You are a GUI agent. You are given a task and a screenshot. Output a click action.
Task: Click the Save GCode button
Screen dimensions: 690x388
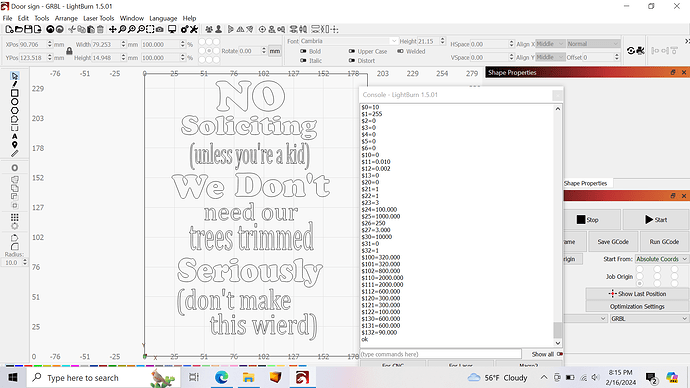(613, 242)
